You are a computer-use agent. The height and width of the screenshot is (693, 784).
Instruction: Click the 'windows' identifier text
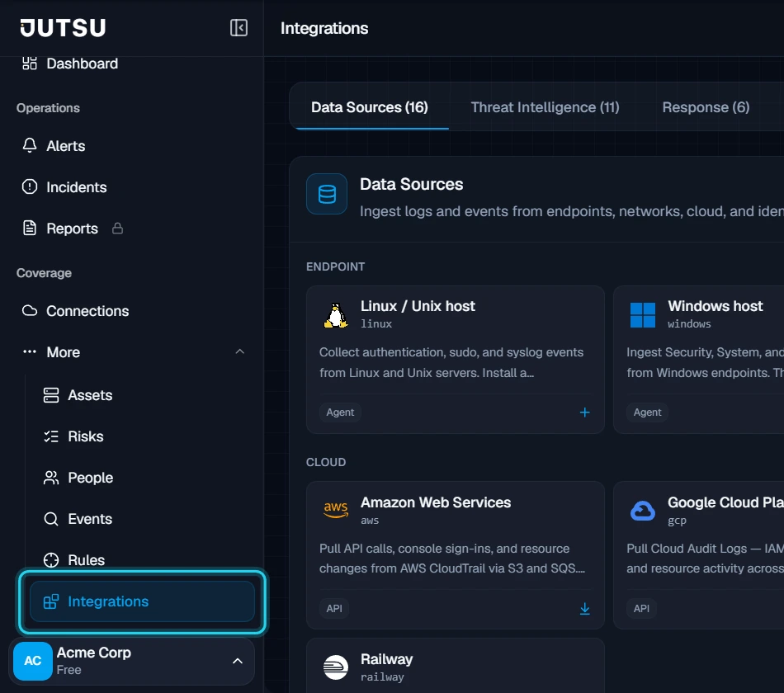point(689,324)
